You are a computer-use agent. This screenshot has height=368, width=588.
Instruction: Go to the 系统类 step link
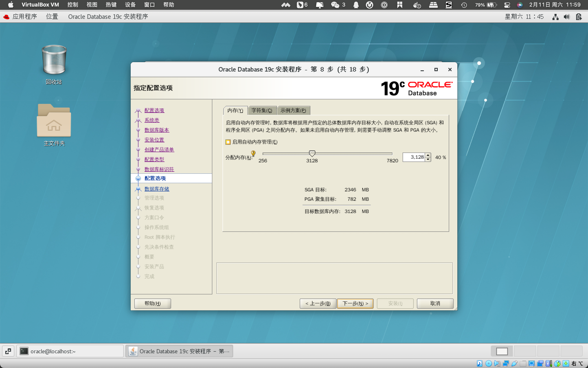pos(152,120)
